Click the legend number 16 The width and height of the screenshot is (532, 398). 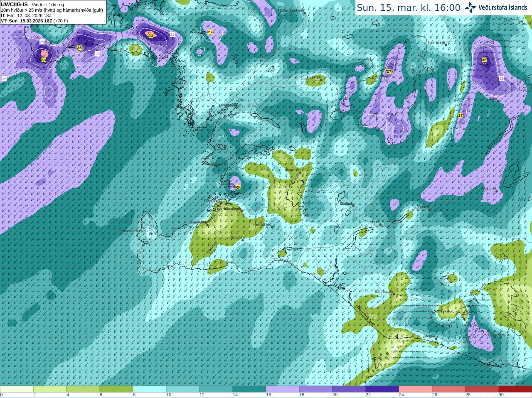point(268,395)
